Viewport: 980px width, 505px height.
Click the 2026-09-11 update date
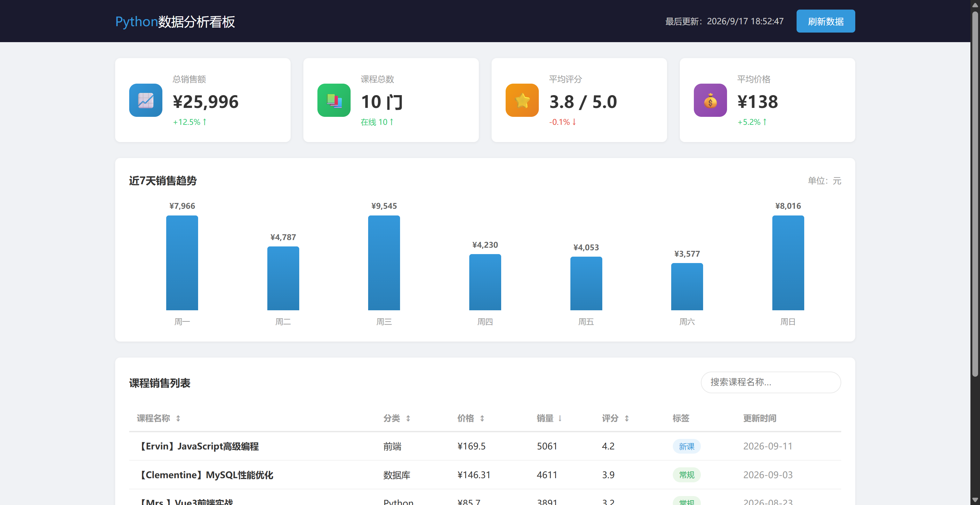(x=768, y=446)
